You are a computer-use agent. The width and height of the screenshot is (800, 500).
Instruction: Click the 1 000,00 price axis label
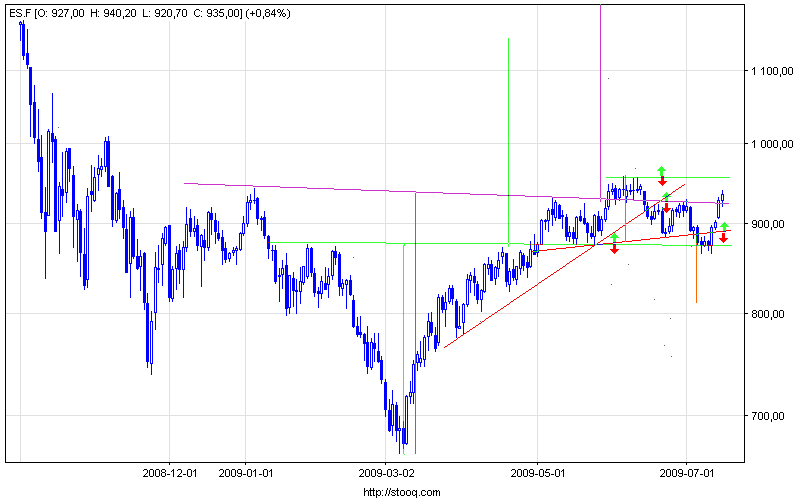click(x=771, y=144)
